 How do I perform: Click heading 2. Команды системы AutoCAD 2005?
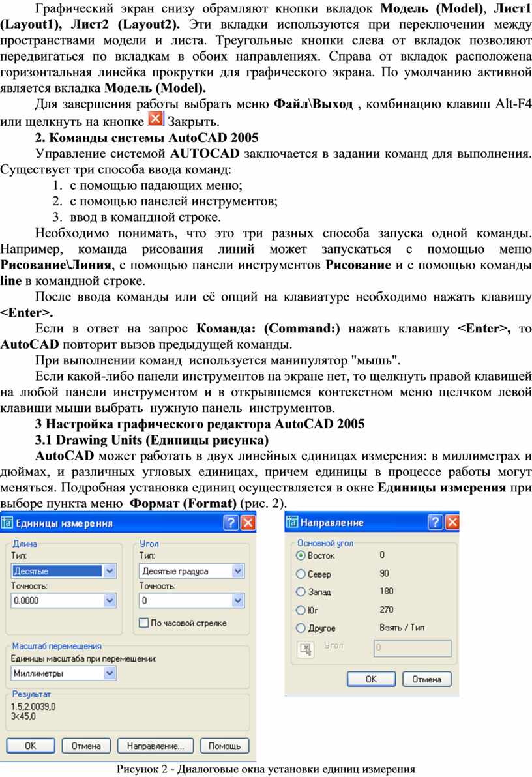(147, 138)
